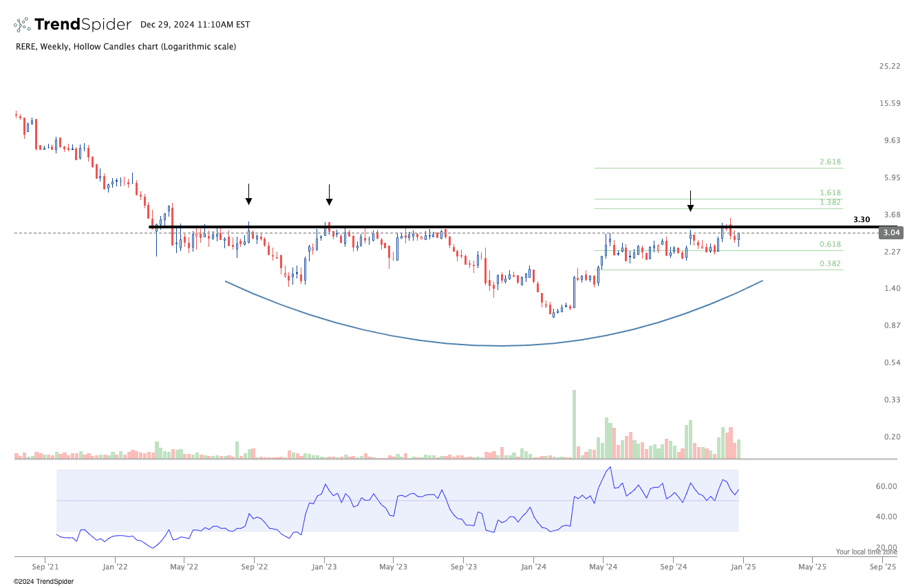Click the 'Your local time zone' text
Screen dimensions: 918x588
866,552
